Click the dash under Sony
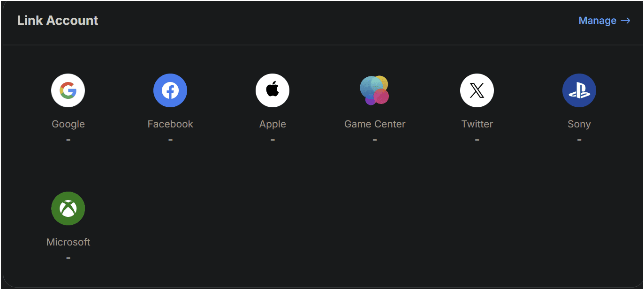The height and width of the screenshot is (290, 644). [x=579, y=139]
